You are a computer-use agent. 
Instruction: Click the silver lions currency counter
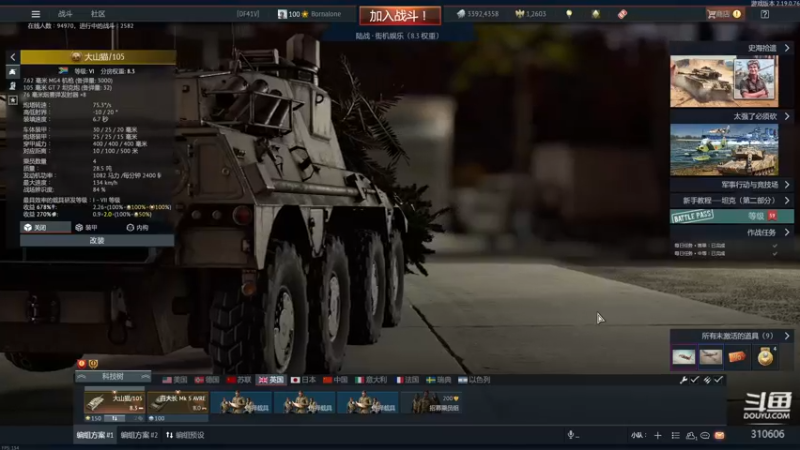[x=477, y=14]
